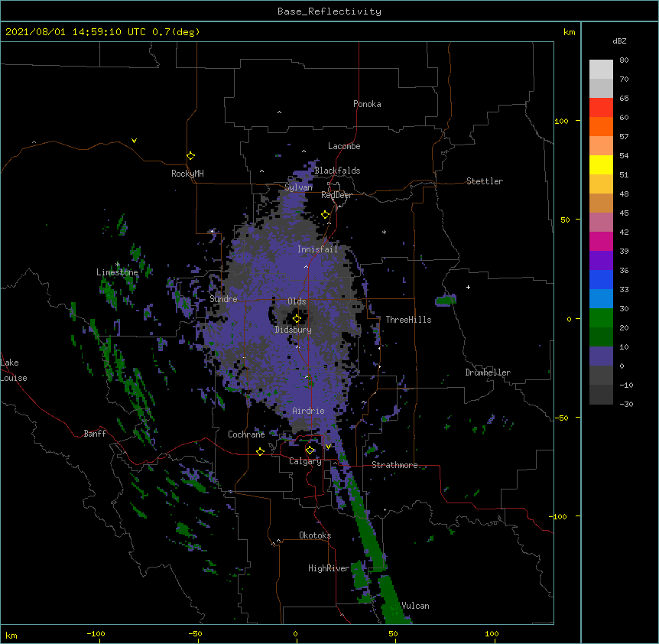Click the Drumheller town label
This screenshot has height=644, width=659.
[488, 372]
